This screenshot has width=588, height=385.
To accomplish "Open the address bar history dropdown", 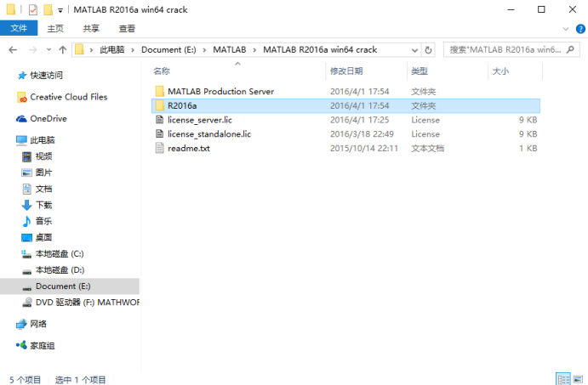I will pos(414,50).
